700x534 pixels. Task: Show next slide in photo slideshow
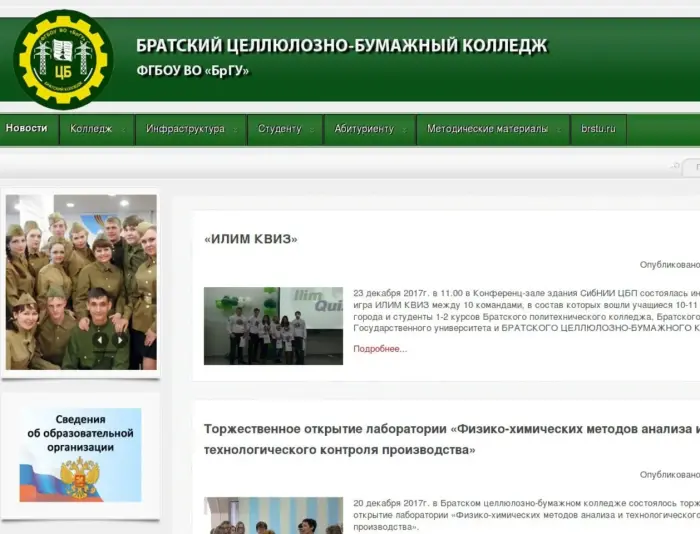tap(120, 340)
